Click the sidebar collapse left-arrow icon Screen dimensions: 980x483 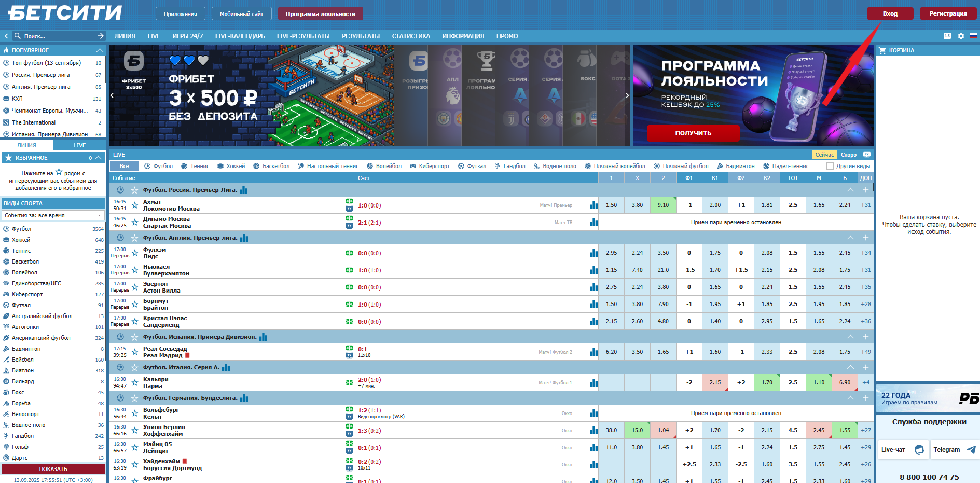click(x=6, y=36)
